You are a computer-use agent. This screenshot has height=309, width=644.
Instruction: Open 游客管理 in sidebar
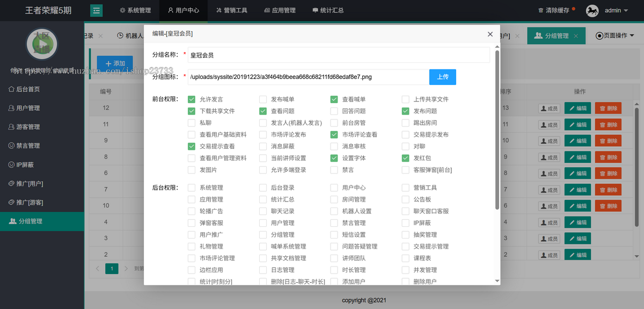point(42,127)
